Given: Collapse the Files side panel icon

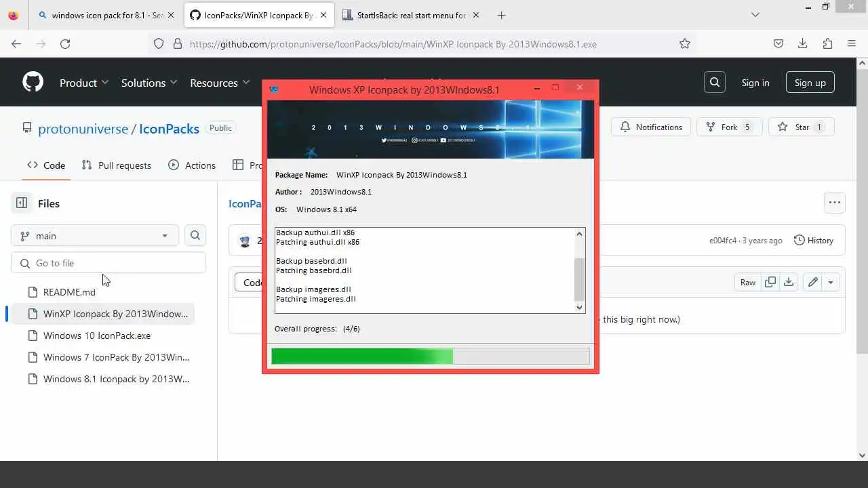Looking at the screenshot, I should 22,203.
